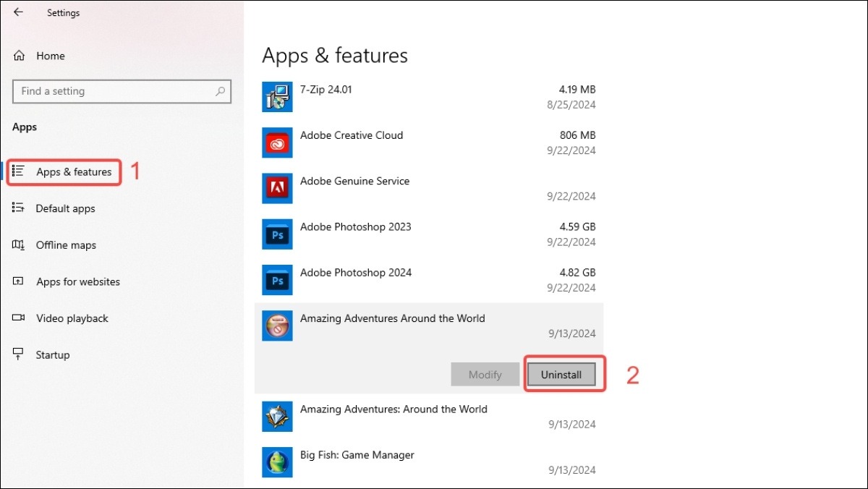
Task: Select the Amazing Adventures: Around the World compass icon
Action: click(277, 417)
